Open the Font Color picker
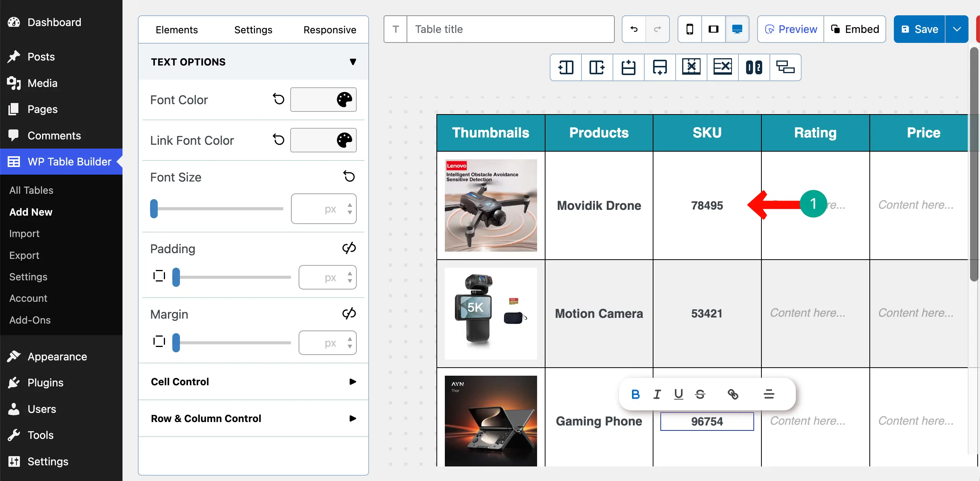The image size is (980, 481). tap(323, 100)
